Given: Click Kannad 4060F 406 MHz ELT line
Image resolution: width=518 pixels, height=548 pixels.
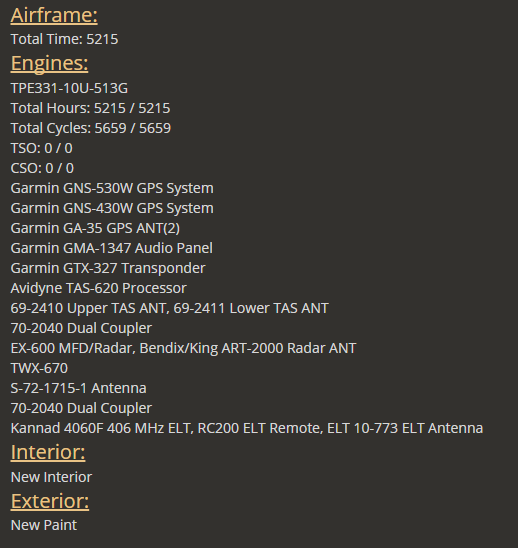Looking at the screenshot, I should [247, 428].
